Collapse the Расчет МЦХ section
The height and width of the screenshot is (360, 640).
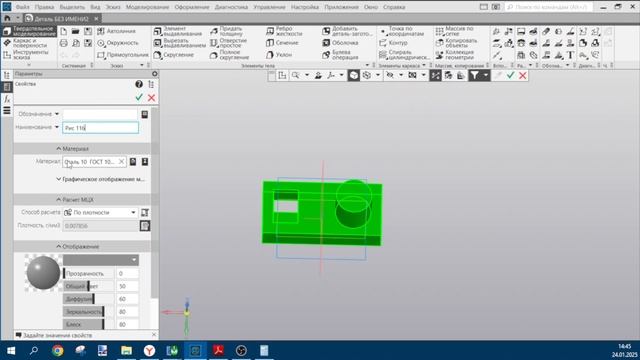[75, 200]
